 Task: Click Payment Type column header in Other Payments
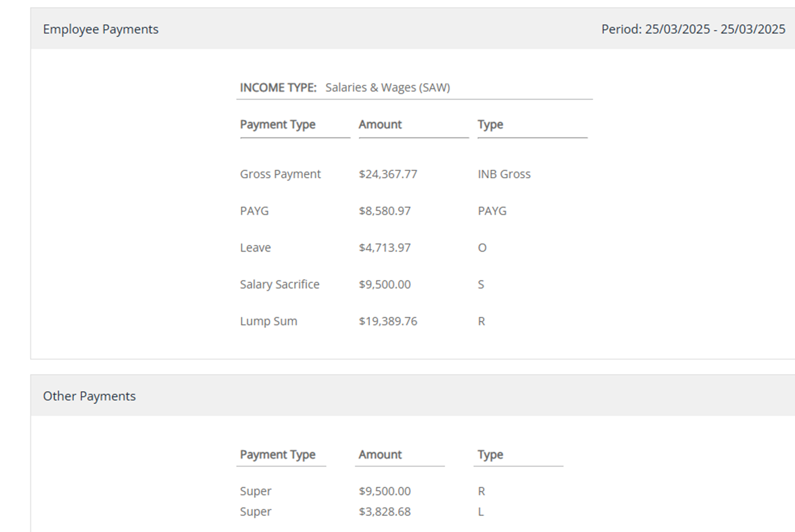(277, 455)
